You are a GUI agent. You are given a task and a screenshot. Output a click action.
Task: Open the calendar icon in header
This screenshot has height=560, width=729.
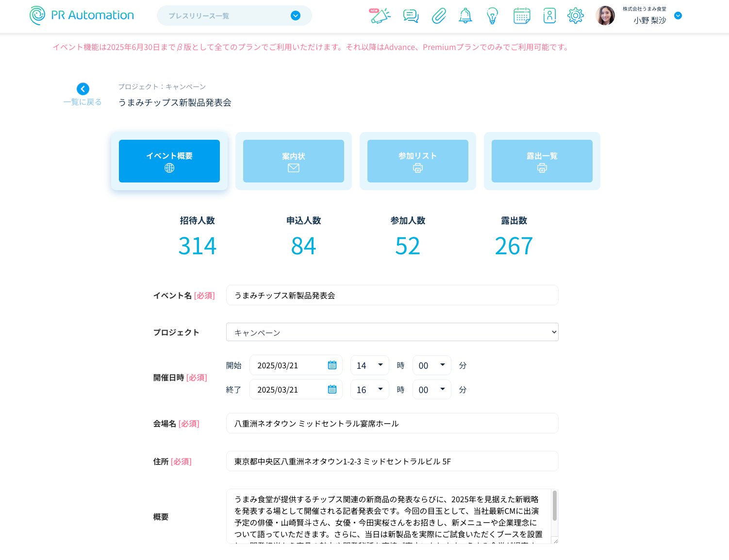[x=522, y=16]
